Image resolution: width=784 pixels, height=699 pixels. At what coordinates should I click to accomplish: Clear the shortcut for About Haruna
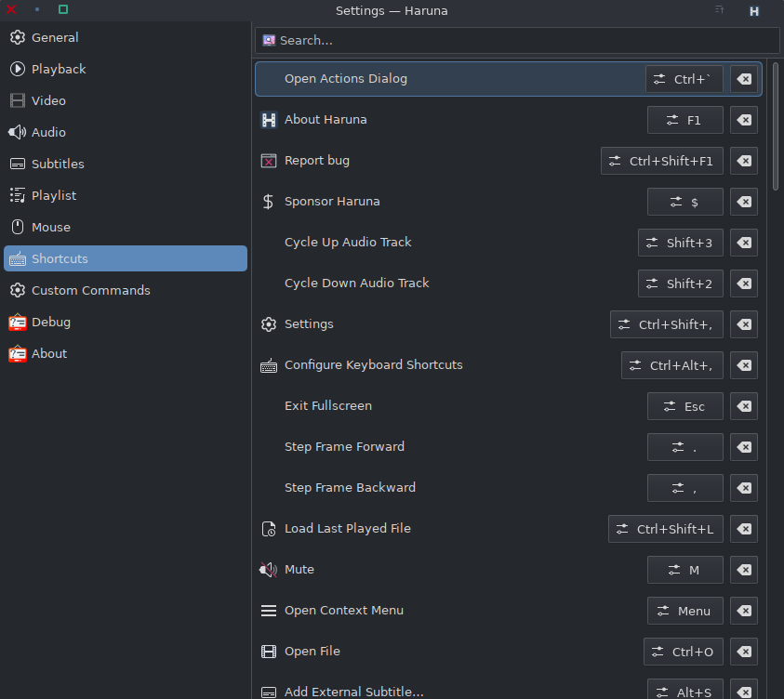(744, 120)
